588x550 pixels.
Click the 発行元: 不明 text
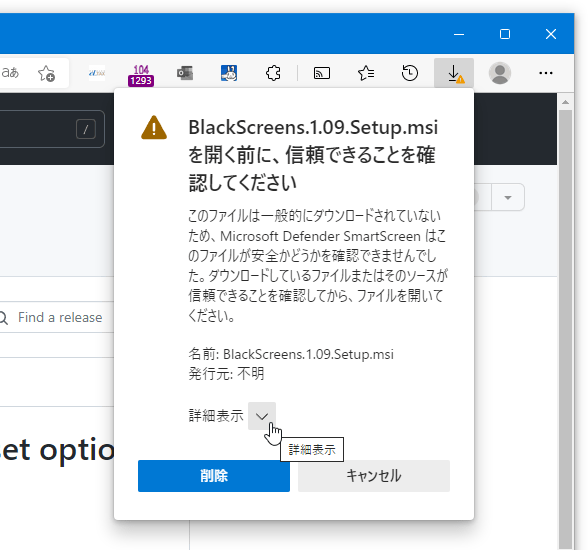226,374
